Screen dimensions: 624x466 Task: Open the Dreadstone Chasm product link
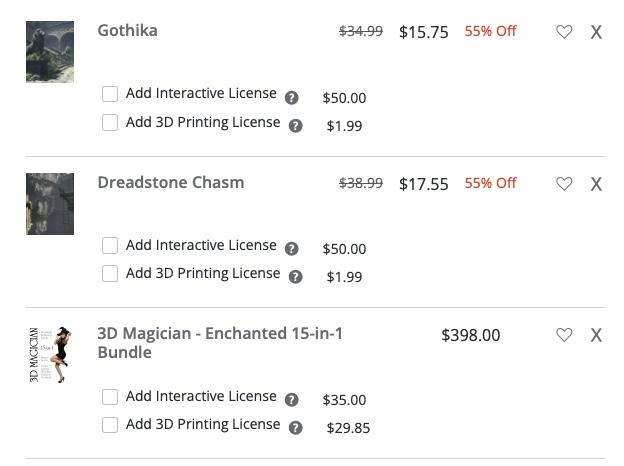coord(170,182)
